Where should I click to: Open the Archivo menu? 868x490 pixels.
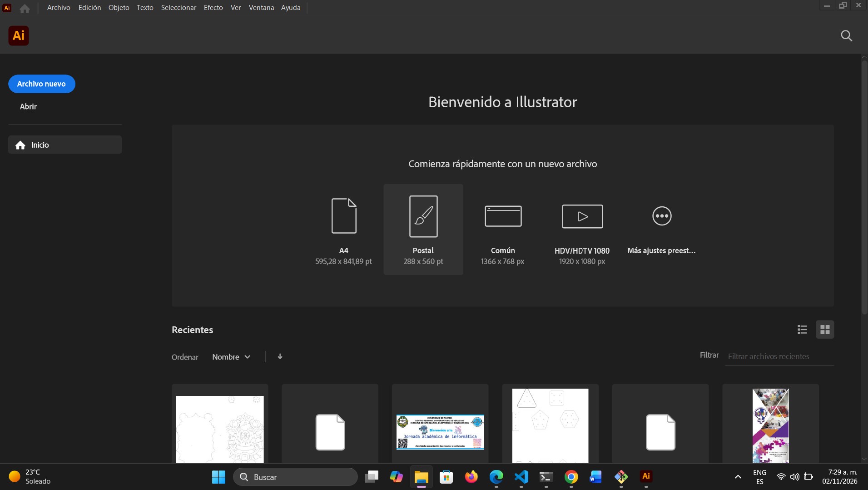click(x=59, y=8)
